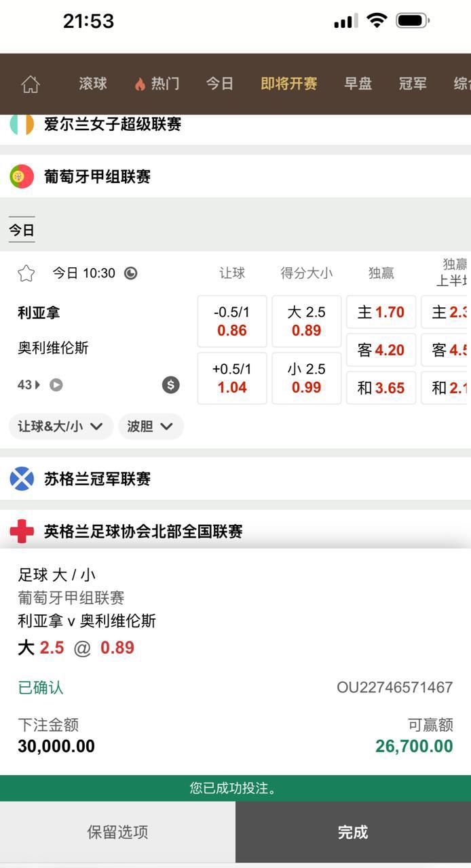Tap the clock icon next to 10:30
This screenshot has height=868, width=471.
tap(131, 273)
